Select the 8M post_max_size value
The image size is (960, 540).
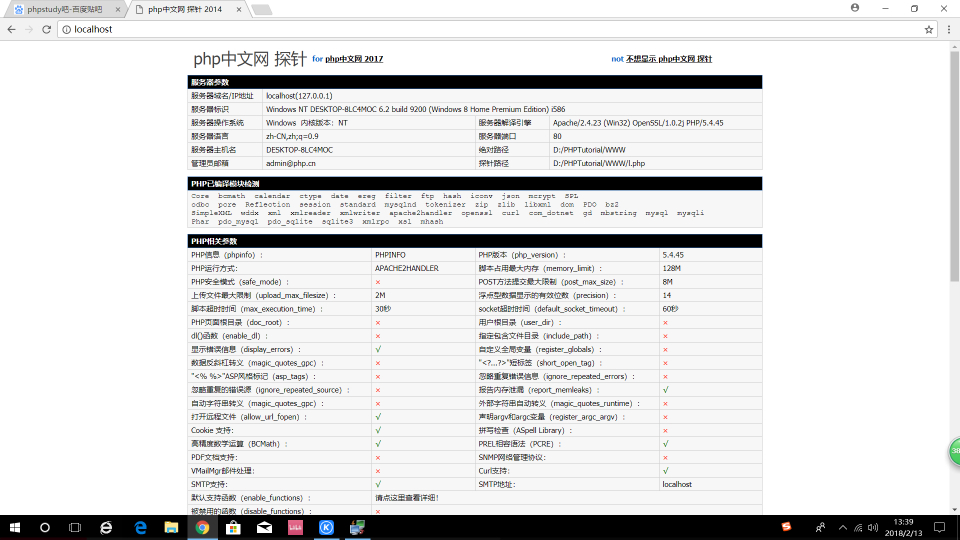[667, 282]
